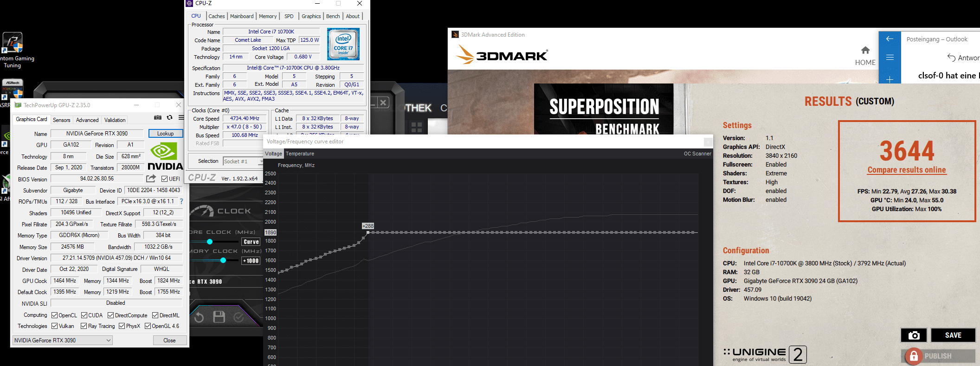
Task: Click the NVIDIA logo in GPU-Z
Action: 165,156
